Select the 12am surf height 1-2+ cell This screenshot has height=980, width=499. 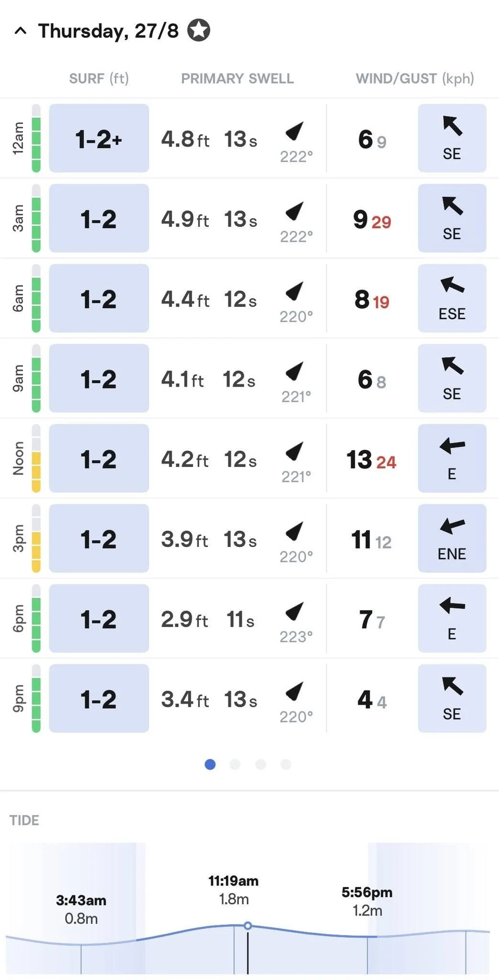(x=99, y=138)
